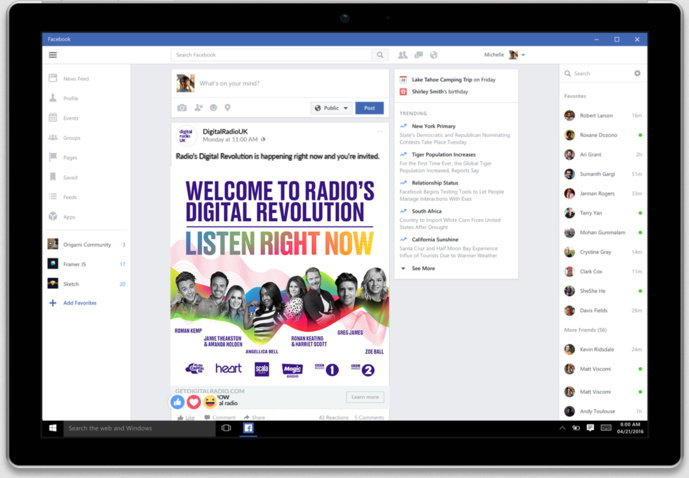
Task: Open notifications globe icon
Action: coord(433,55)
